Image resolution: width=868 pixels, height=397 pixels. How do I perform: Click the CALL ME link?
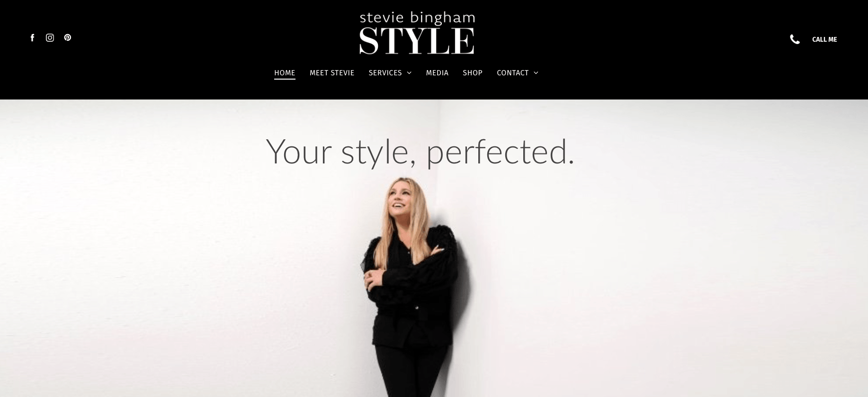(x=824, y=39)
